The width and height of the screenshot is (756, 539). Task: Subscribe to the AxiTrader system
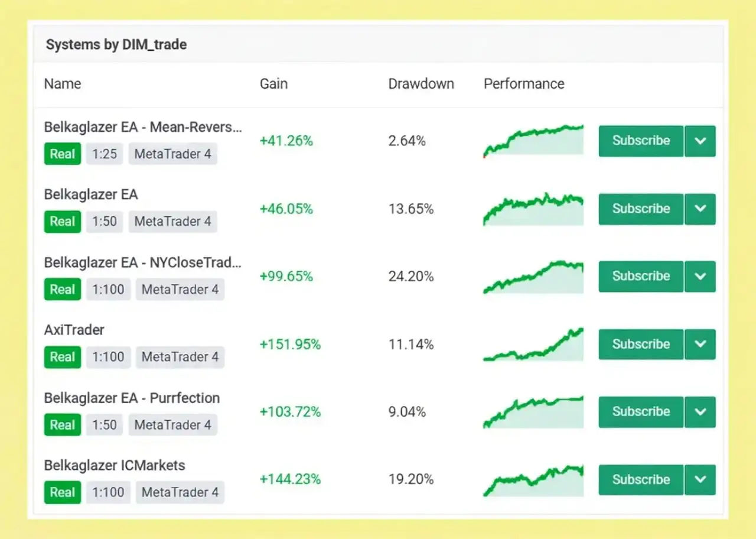[641, 345]
